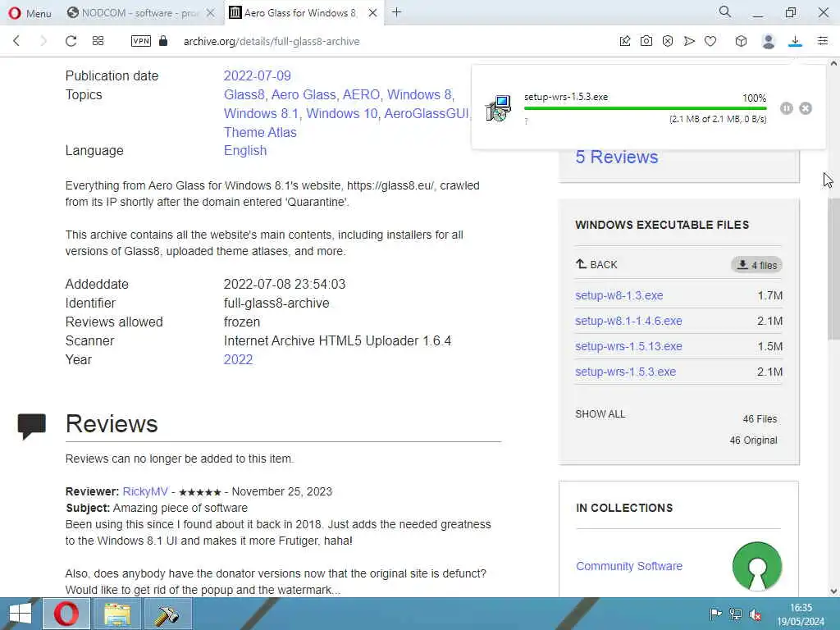Open the Community Software collection link

[x=629, y=566]
